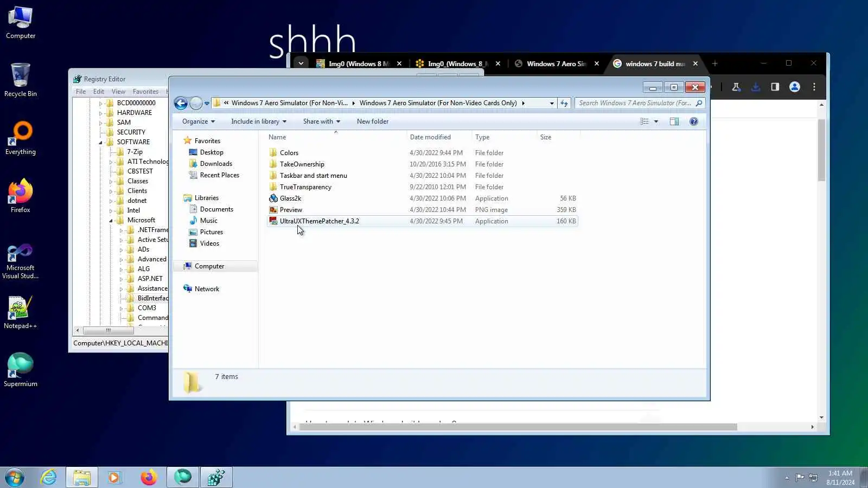
Task: Launch Internet Explorer from the taskbar
Action: 49,477
